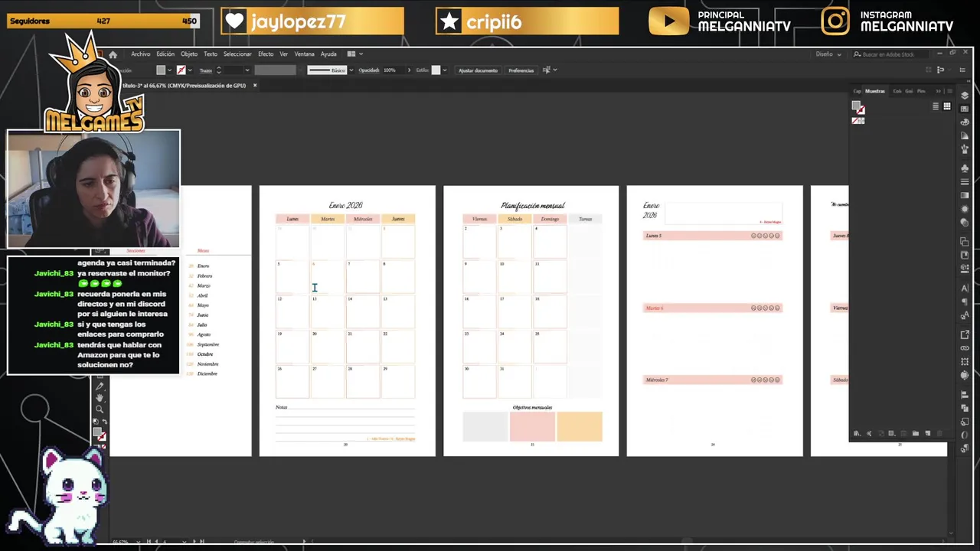Click the Septiembre entry in months list
Viewport: 980px width, 551px height.
(x=207, y=344)
